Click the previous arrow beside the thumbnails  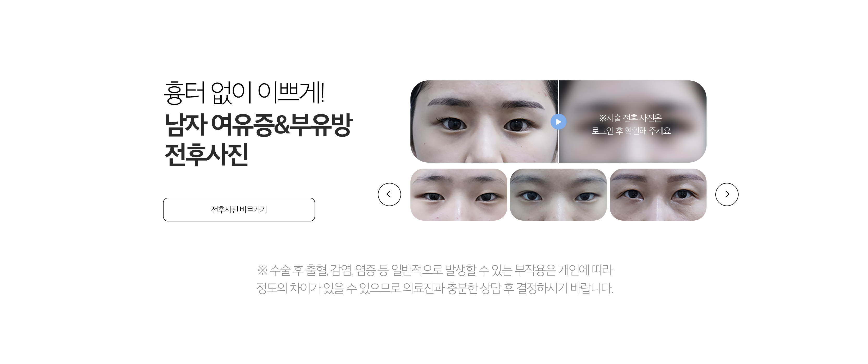(389, 194)
